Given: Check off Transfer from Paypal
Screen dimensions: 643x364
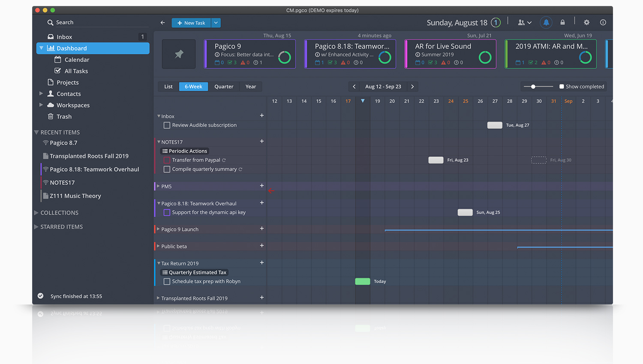Looking at the screenshot, I should click(167, 160).
